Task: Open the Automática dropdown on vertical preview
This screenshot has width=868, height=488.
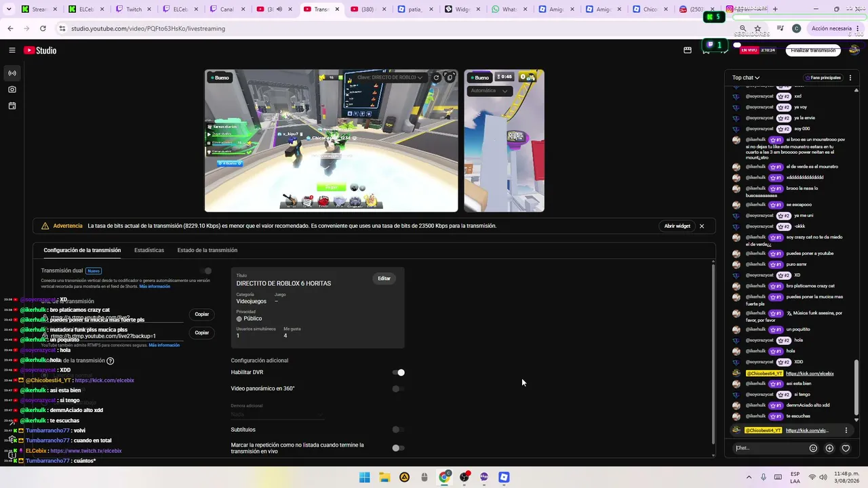Action: (489, 91)
